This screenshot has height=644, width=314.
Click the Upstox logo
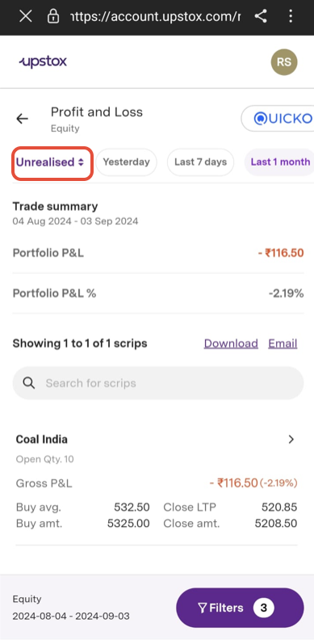coord(43,62)
